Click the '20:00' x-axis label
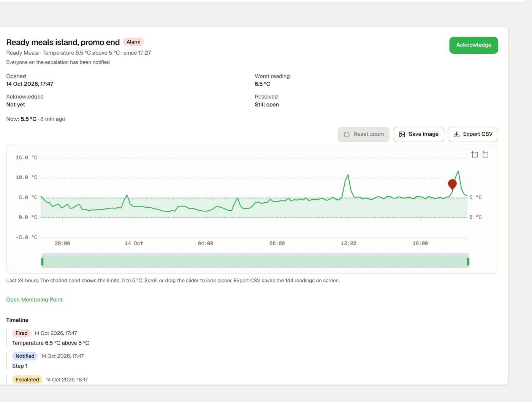 pyautogui.click(x=62, y=243)
